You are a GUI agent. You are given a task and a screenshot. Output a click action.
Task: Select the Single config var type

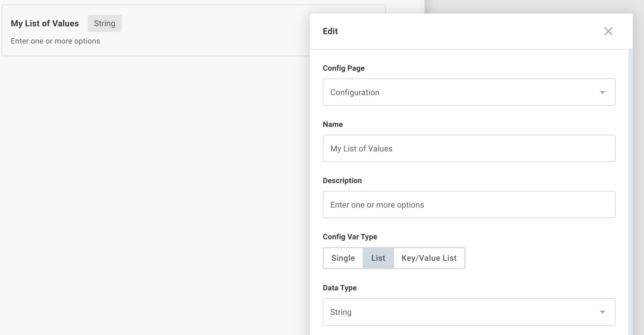pyautogui.click(x=343, y=258)
